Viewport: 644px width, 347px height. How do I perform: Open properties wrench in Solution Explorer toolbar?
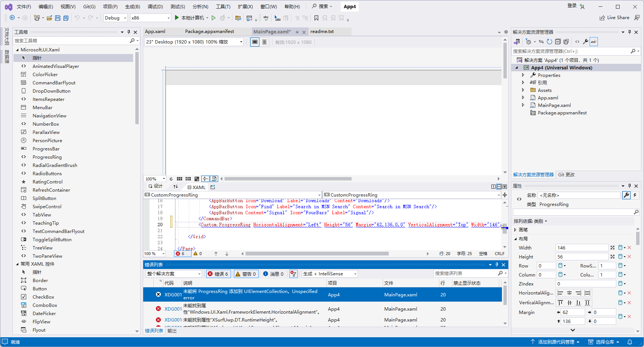[586, 42]
